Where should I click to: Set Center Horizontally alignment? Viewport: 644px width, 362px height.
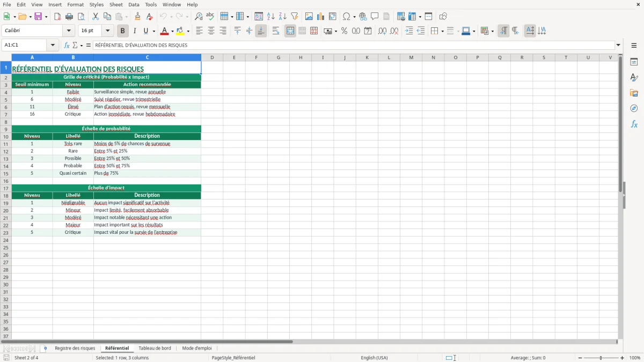(211, 31)
